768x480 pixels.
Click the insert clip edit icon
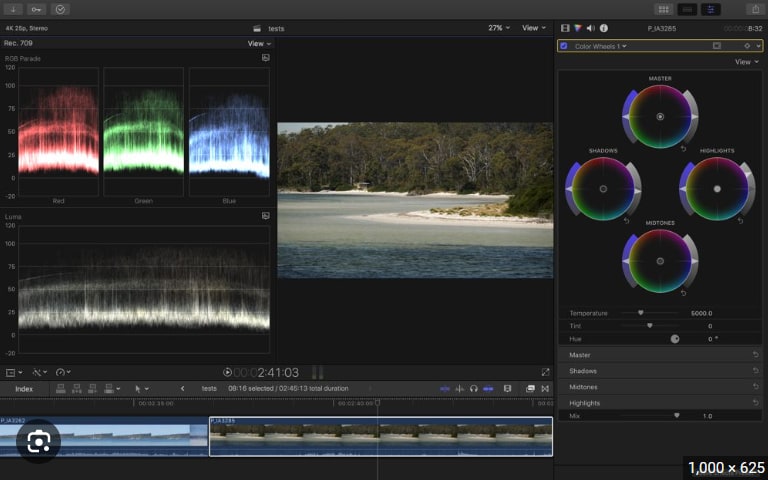(x=77, y=388)
